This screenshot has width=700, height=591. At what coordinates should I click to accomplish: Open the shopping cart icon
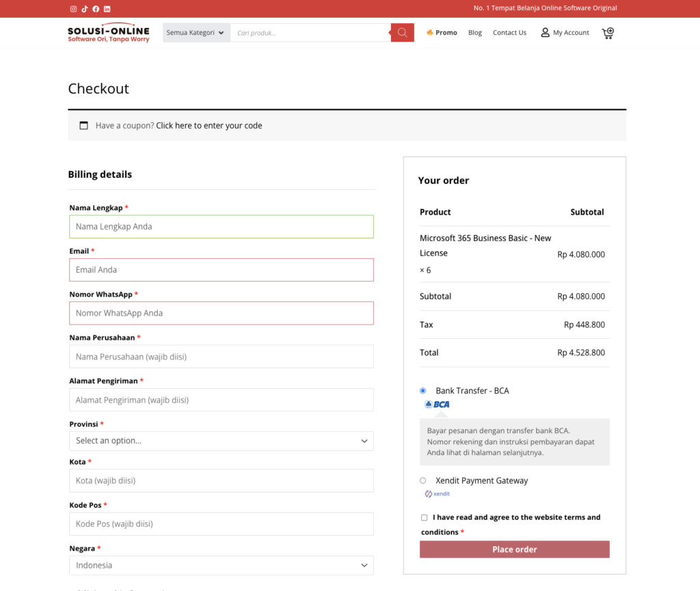click(608, 33)
